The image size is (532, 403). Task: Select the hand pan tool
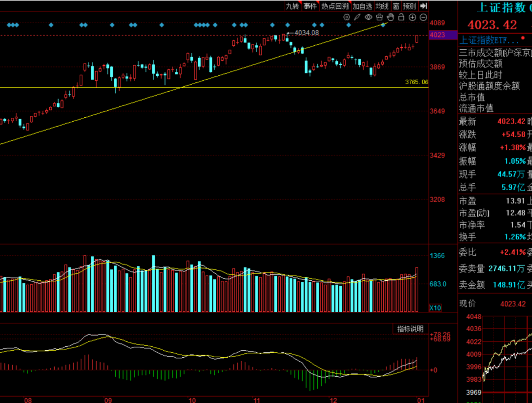click(391, 17)
